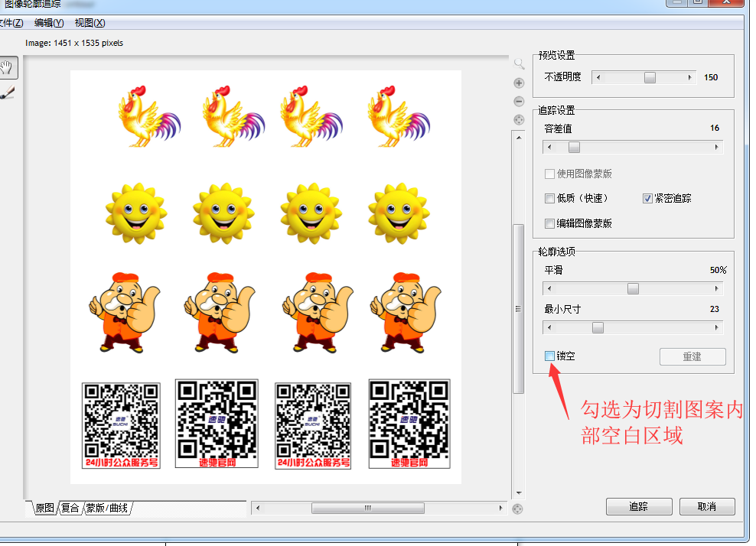The width and height of the screenshot is (756, 546).
Task: Increase 平滑 with right arrow
Action: (716, 288)
